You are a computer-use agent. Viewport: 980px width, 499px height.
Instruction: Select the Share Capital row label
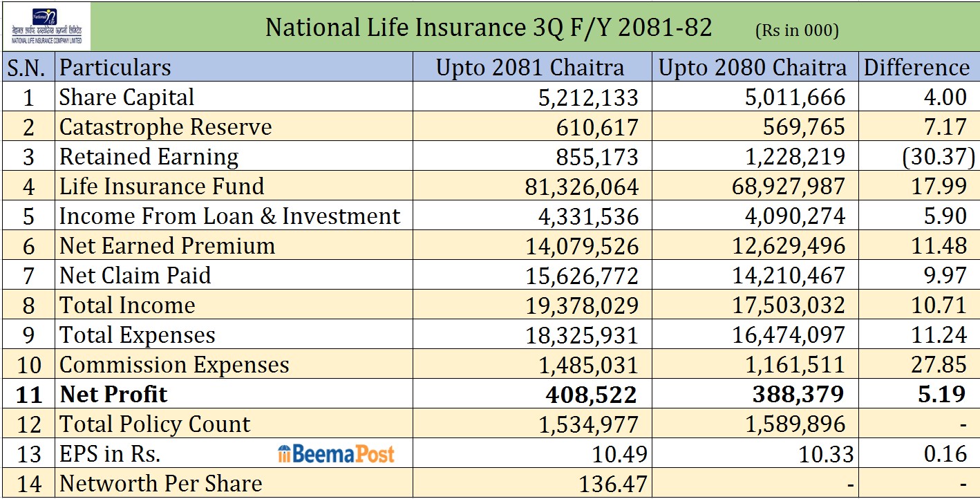[127, 97]
